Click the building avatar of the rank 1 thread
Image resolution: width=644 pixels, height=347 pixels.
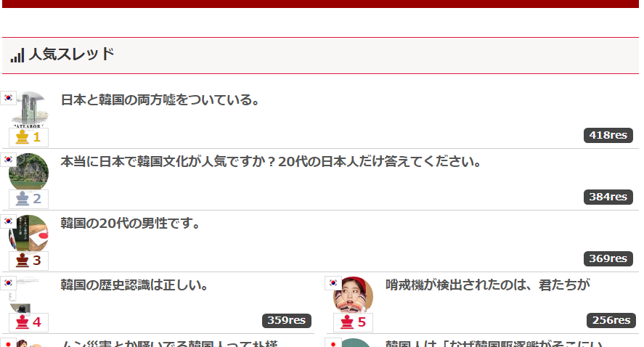tap(29, 109)
